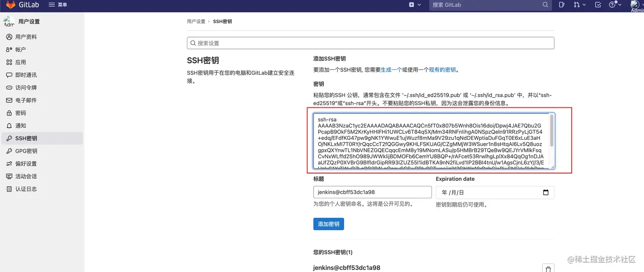Focus the 搜索 GitLab search box
The width and height of the screenshot is (644, 272).
tap(490, 5)
